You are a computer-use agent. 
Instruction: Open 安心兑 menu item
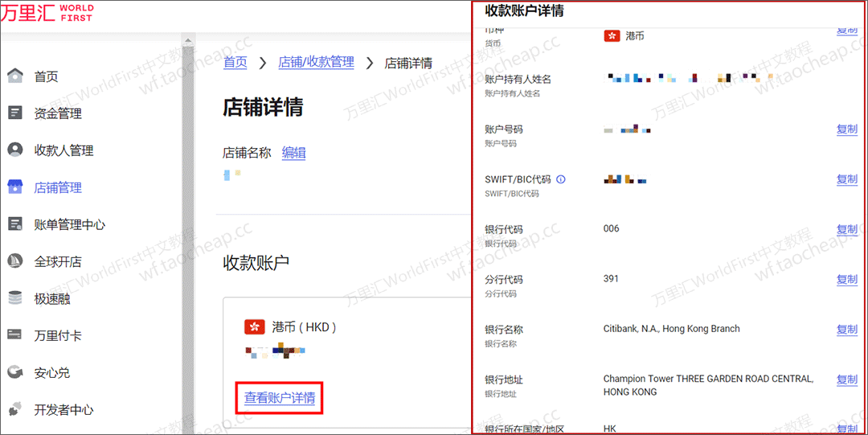(x=52, y=373)
